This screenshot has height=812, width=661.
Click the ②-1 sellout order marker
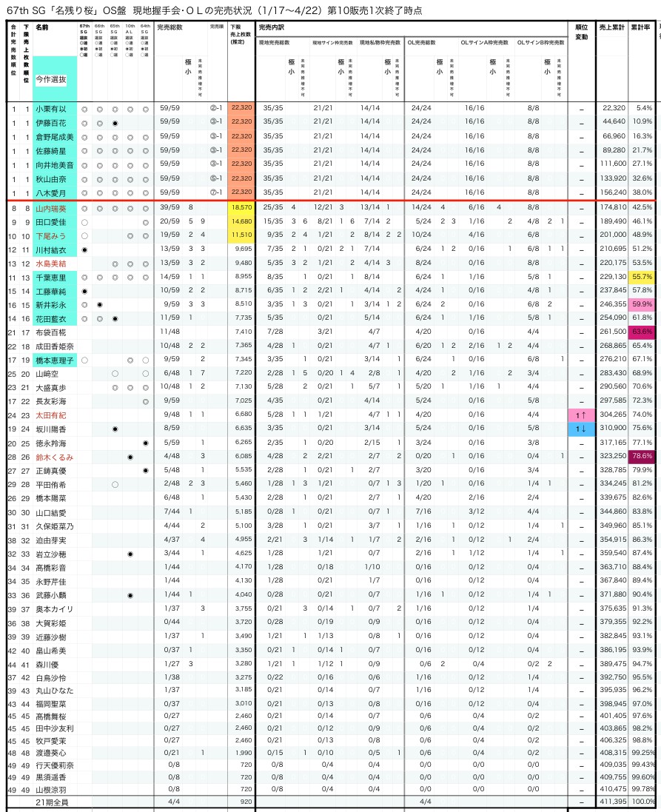[x=215, y=108]
